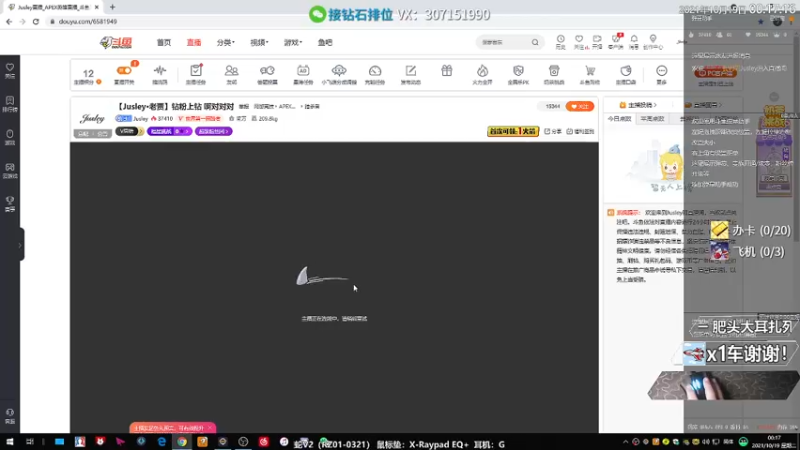Click the streamer score 12 indicator
800x450 pixels.
88,76
